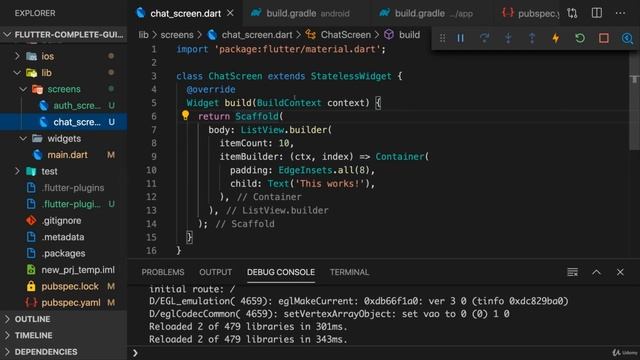
Task: Open the OUTPUT panel tab
Action: (x=216, y=272)
